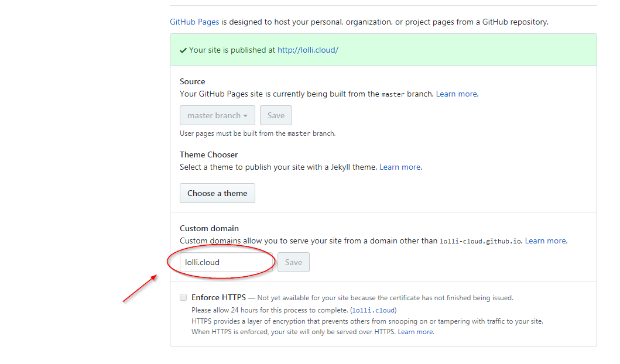This screenshot has width=620, height=364.
Task: Open the GitHub Pages link
Action: (x=194, y=22)
